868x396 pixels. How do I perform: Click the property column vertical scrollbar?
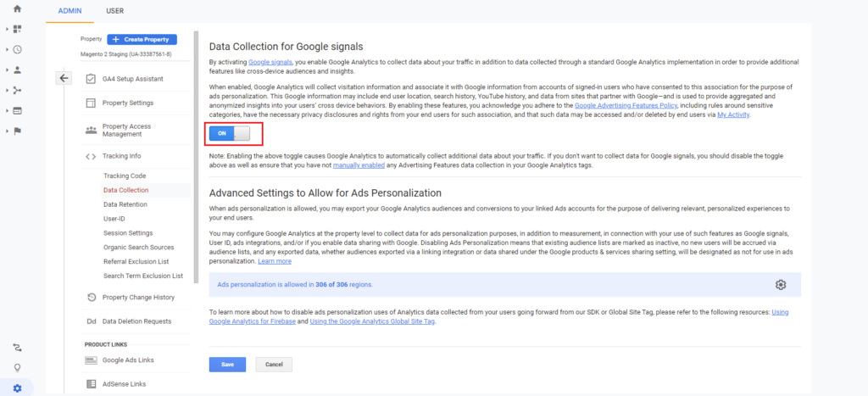click(x=196, y=158)
